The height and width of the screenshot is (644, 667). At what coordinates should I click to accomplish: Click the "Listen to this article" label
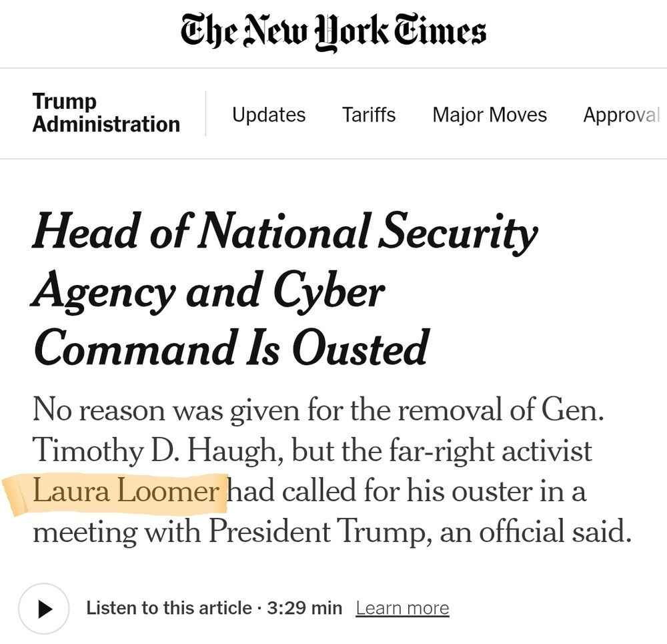[169, 609]
